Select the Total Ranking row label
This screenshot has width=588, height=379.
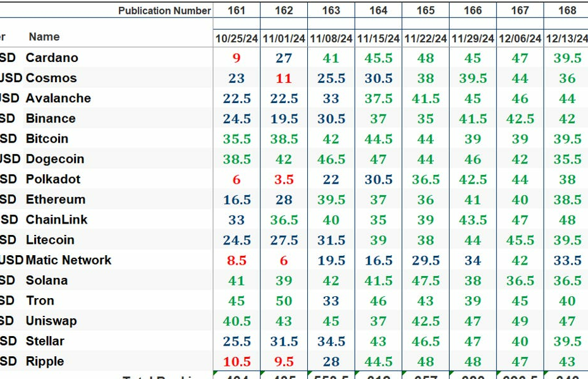[164, 376]
